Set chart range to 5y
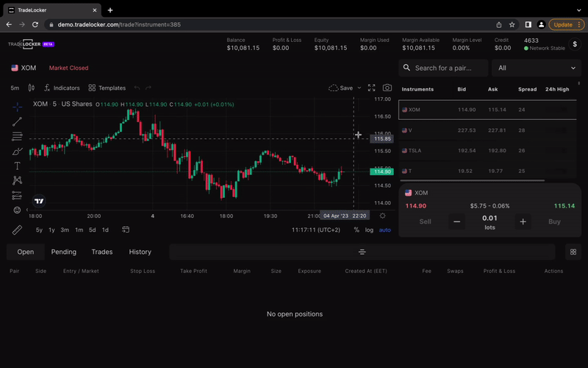The height and width of the screenshot is (368, 588). point(40,230)
